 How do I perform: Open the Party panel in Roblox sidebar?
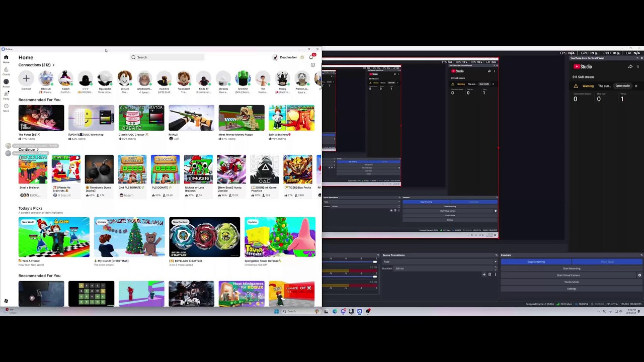tap(6, 95)
